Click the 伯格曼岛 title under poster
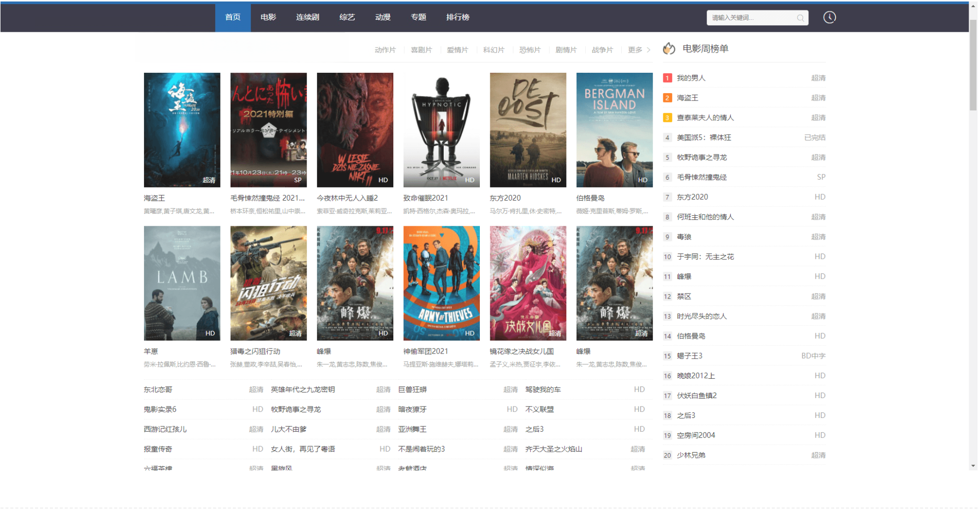980x512 pixels. [x=590, y=198]
